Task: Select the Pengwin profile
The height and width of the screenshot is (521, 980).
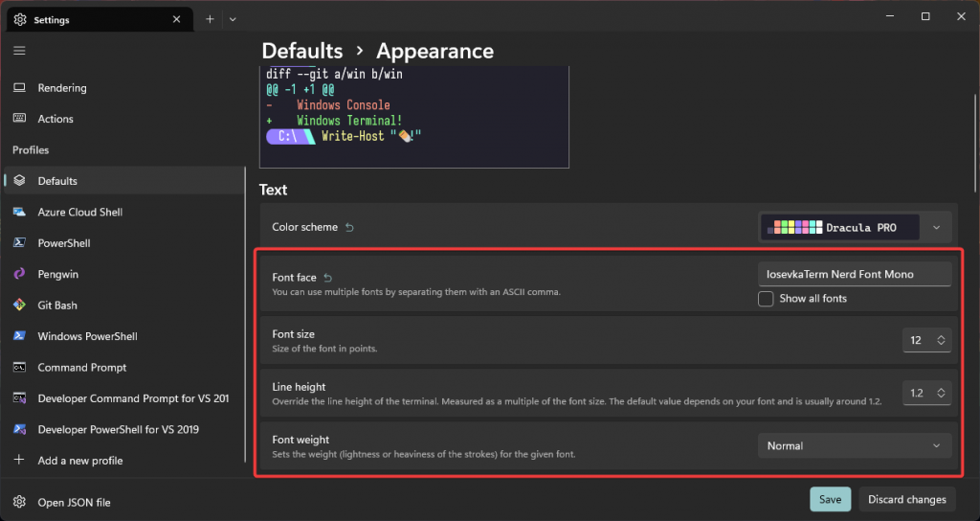Action: tap(123, 274)
